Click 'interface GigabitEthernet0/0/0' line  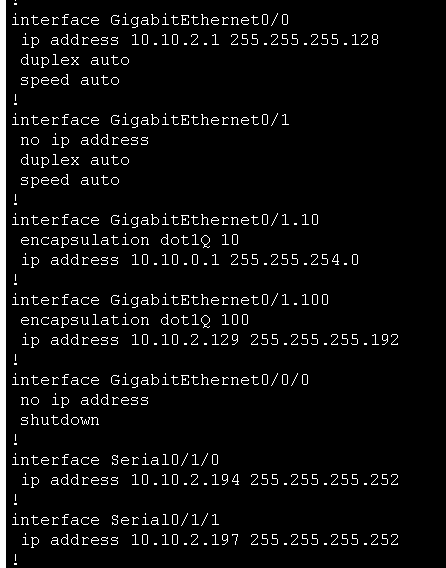click(160, 380)
